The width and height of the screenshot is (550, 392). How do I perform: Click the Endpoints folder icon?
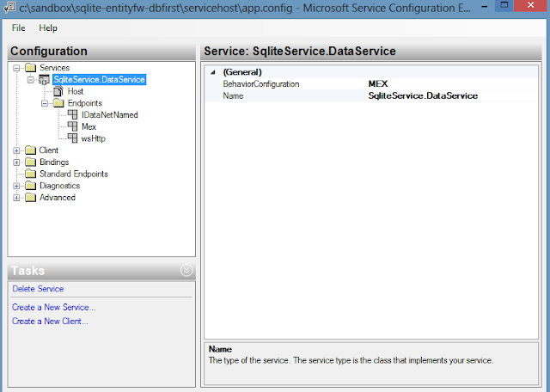[x=58, y=103]
